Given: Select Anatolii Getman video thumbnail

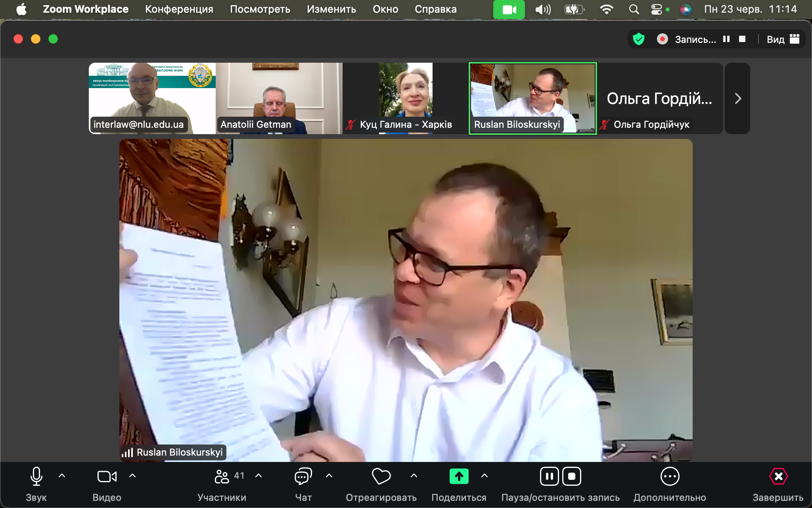Looking at the screenshot, I should (x=279, y=98).
